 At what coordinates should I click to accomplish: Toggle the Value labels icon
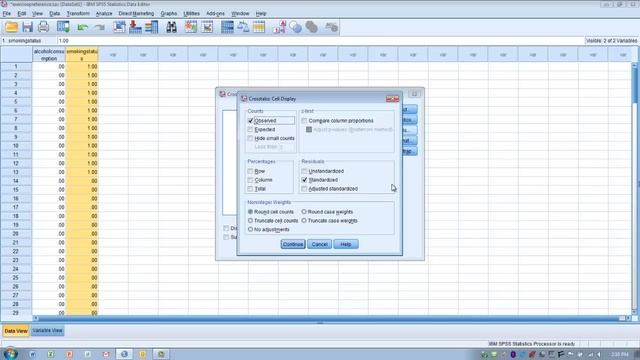tap(280, 27)
